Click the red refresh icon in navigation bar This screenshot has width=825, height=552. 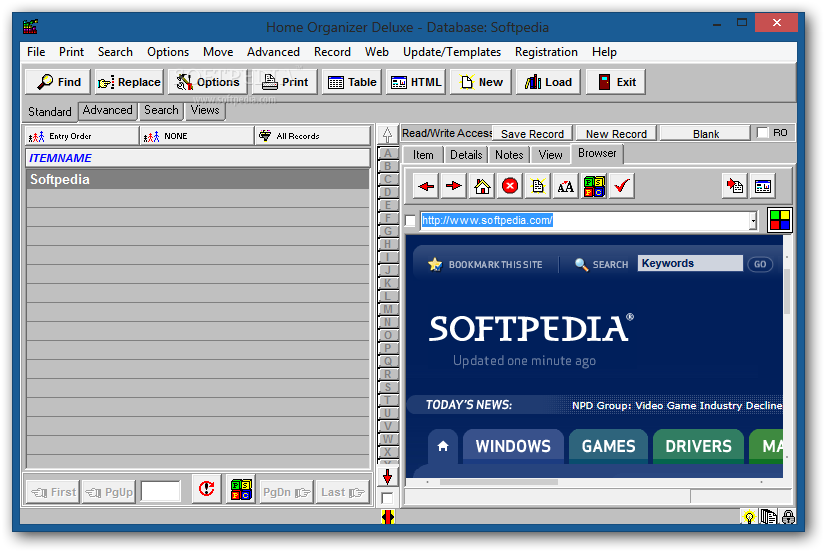[206, 489]
